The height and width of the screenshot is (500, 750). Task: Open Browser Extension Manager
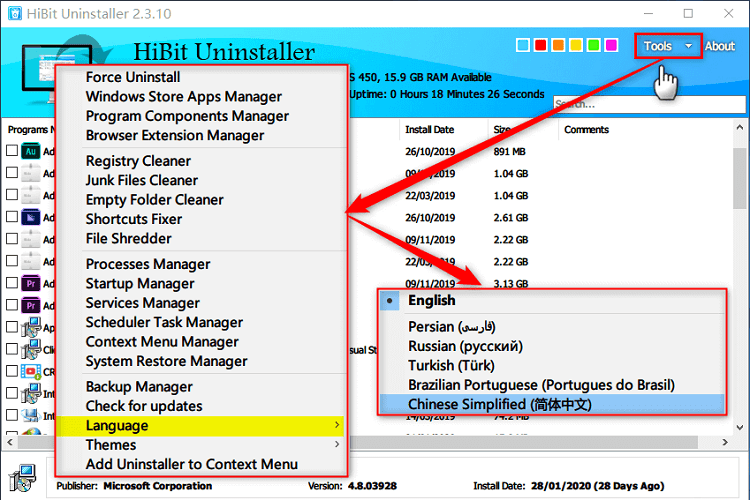[175, 136]
